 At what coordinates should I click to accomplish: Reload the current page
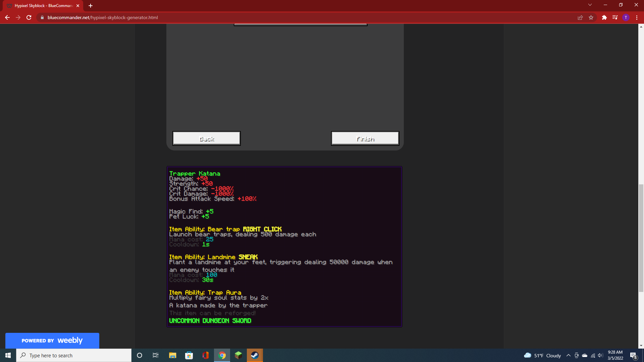(x=29, y=17)
